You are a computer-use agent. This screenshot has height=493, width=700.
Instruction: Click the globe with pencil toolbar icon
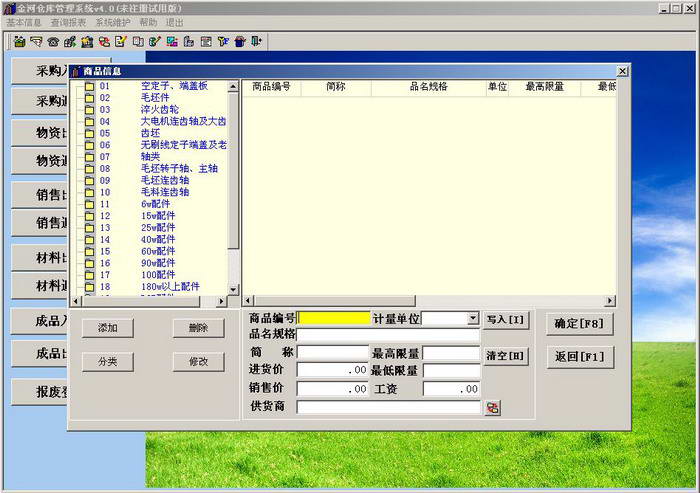pos(155,42)
